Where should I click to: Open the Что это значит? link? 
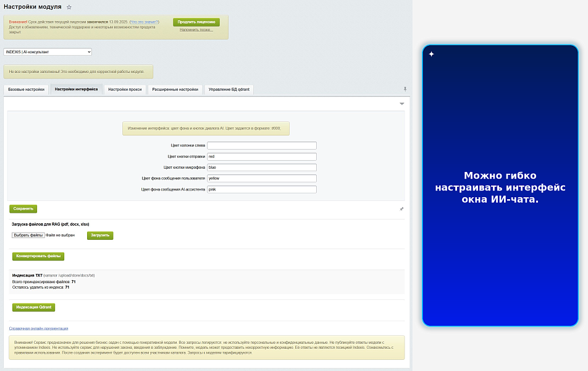pyautogui.click(x=145, y=22)
